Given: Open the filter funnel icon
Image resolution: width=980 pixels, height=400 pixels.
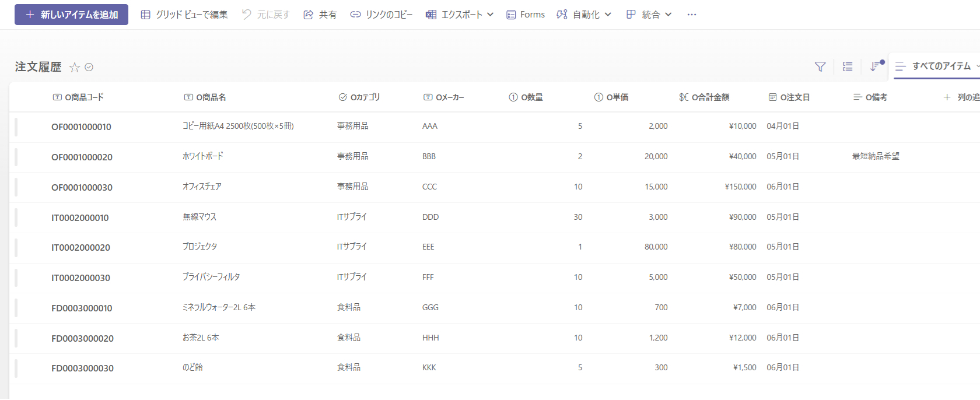Looking at the screenshot, I should tap(820, 66).
